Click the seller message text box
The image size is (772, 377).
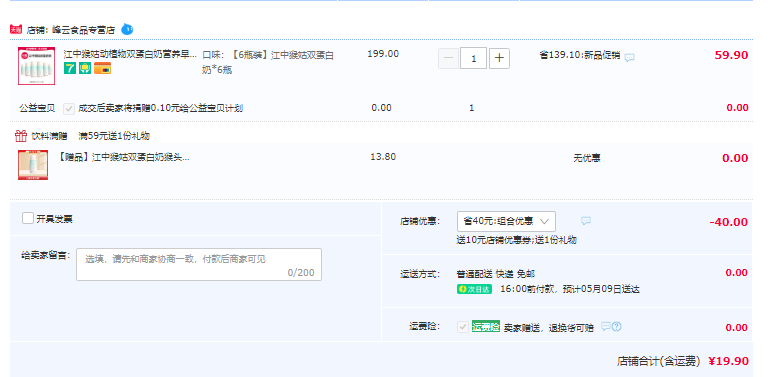coord(199,264)
